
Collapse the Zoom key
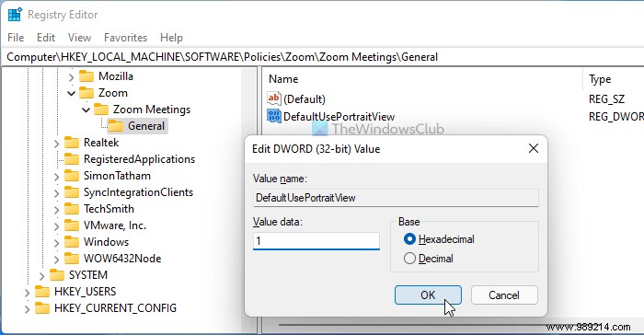[x=71, y=93]
